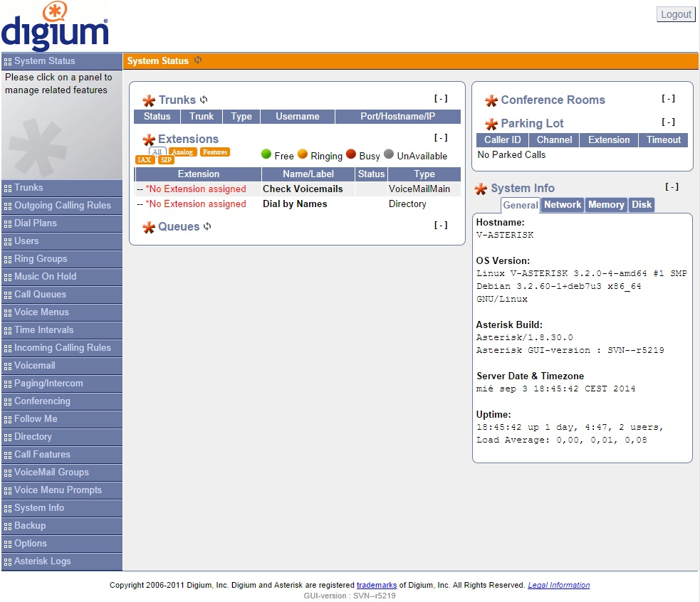Collapse the Parking Lot panel with [-]
The height and width of the screenshot is (602, 700).
pos(668,122)
